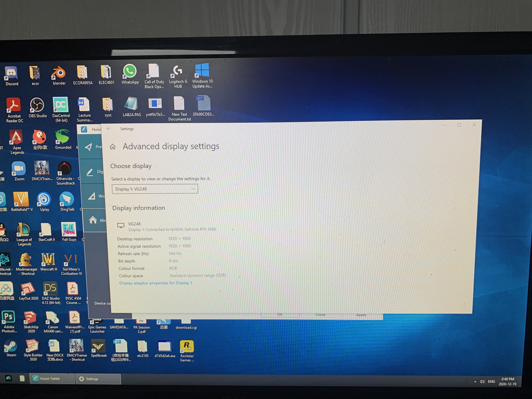Open the d7d5d2a6.exe file
Viewport: 532px width, 399px height.
point(165,349)
